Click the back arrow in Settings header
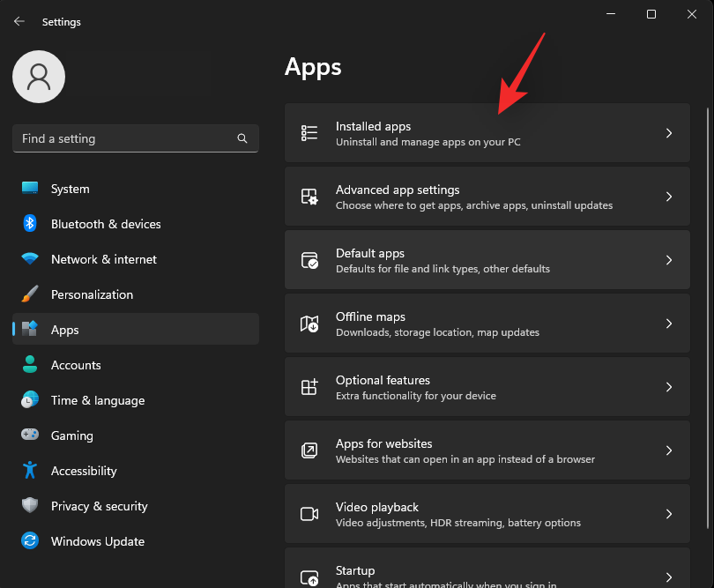Image resolution: width=714 pixels, height=588 pixels. click(19, 22)
